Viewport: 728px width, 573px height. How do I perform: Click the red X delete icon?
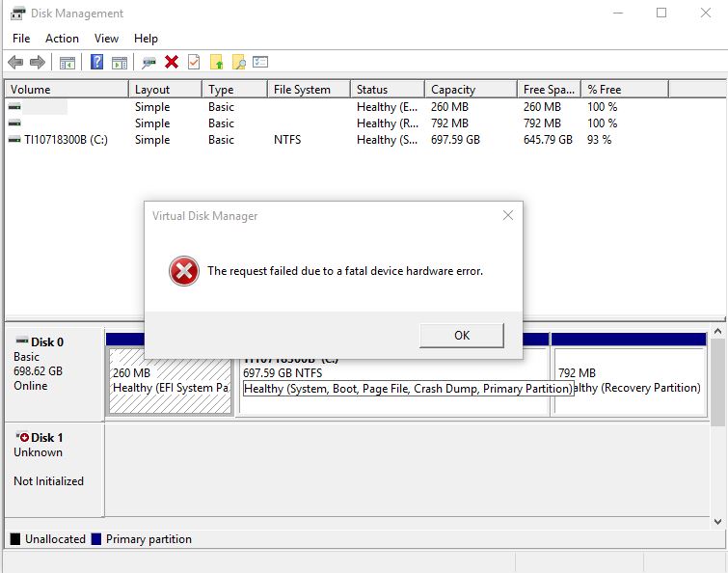(x=172, y=62)
